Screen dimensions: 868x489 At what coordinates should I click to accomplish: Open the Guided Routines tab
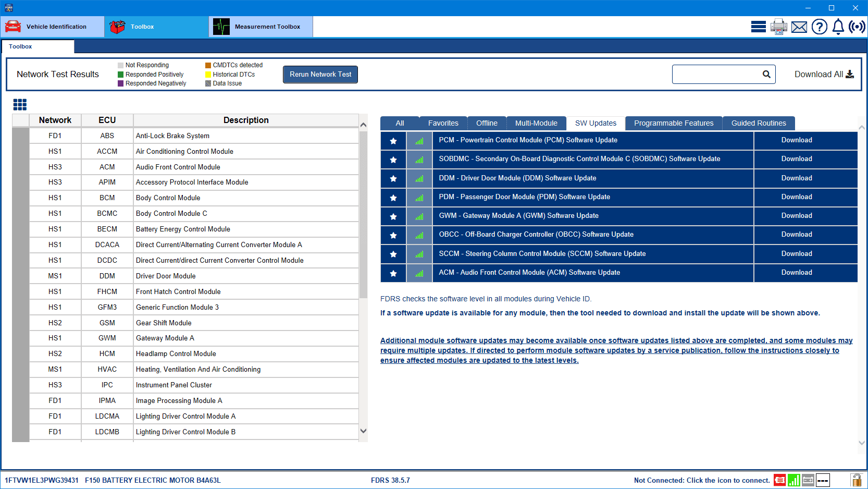coord(758,123)
